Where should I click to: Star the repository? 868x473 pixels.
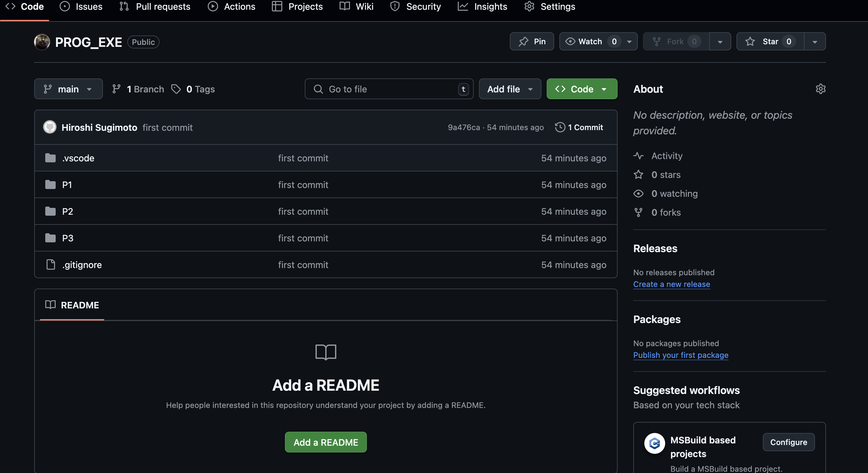(x=770, y=41)
